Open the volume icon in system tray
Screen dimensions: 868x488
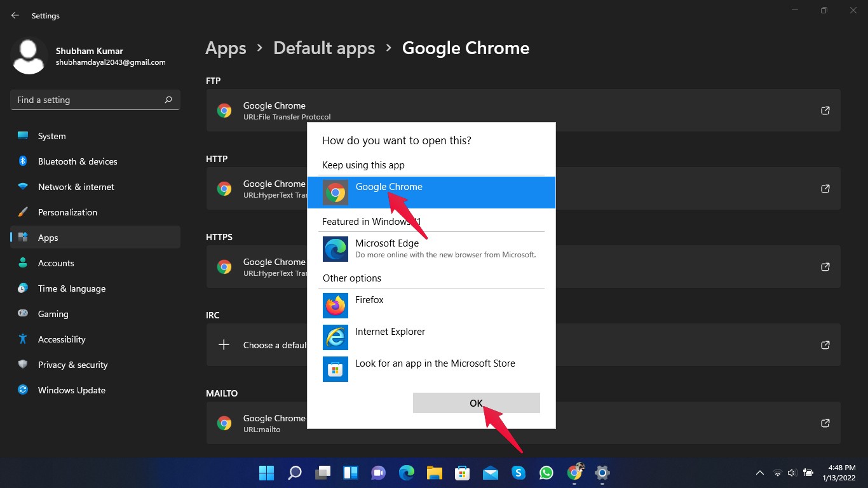tap(792, 473)
